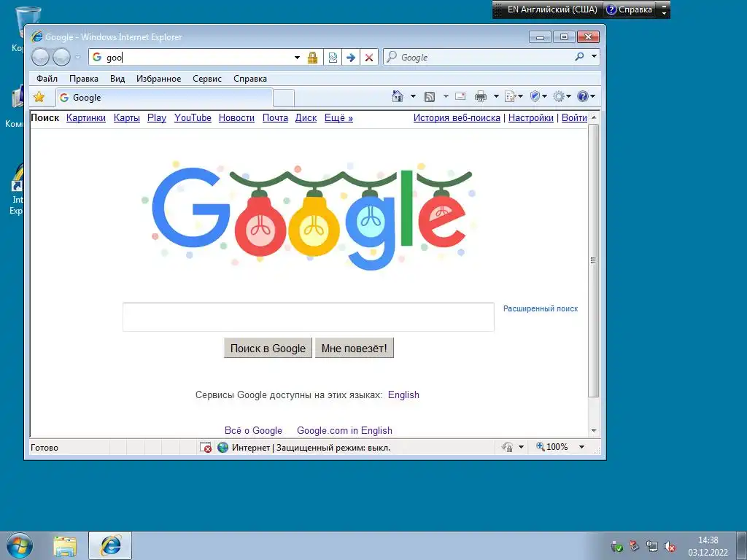Click the security lock icon in address bar
This screenshot has height=560, width=747.
click(312, 58)
